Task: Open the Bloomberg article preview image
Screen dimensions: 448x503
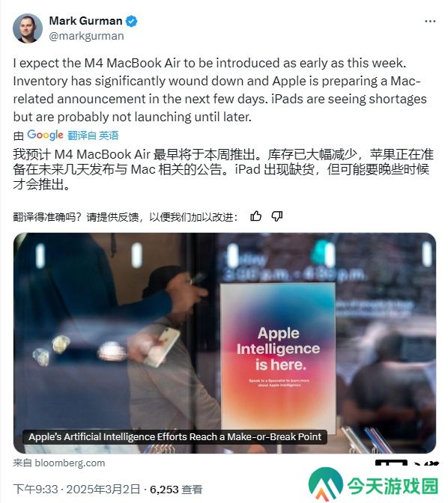Action: click(225, 343)
